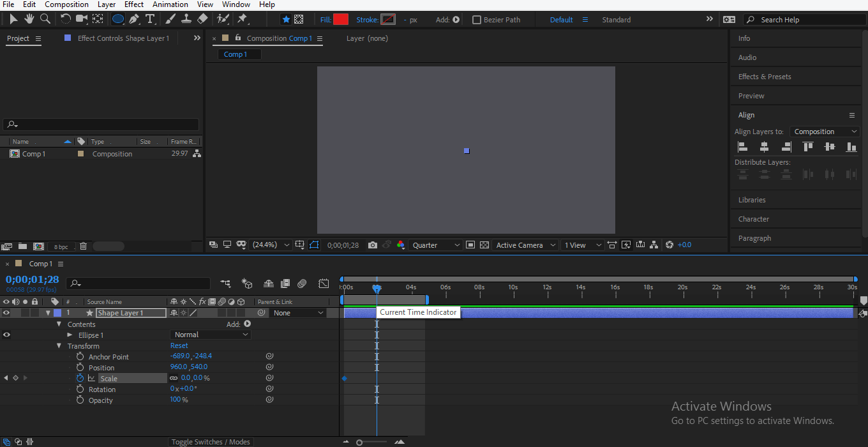Enable the Bezier Path checkbox
Image resolution: width=868 pixels, height=447 pixels.
(477, 20)
